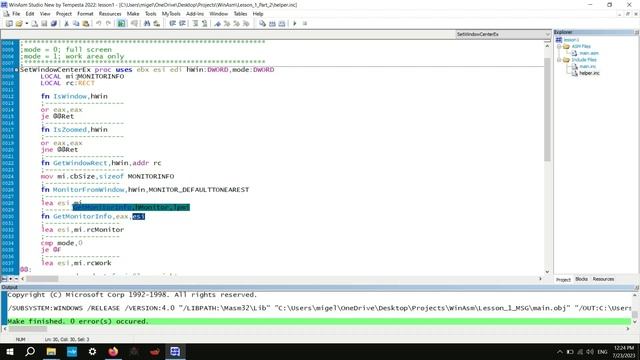640x360 pixels.
Task: Click the Redo arrow icon
Action: tap(108, 24)
